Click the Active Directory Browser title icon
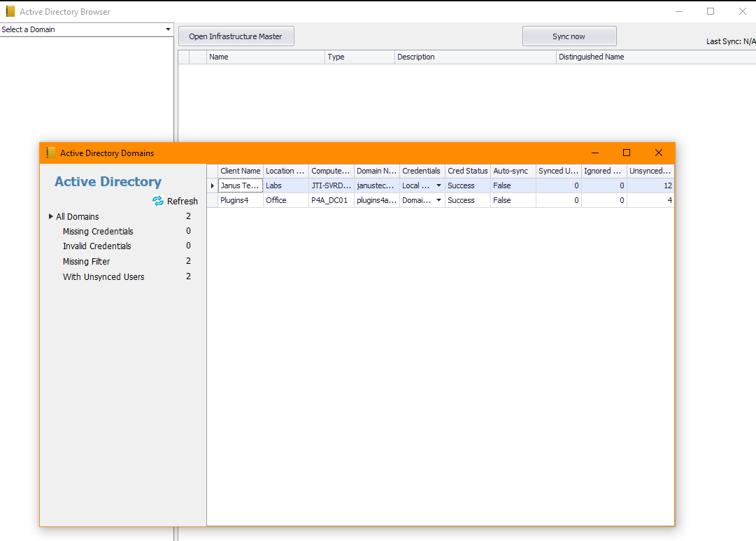 (x=10, y=11)
